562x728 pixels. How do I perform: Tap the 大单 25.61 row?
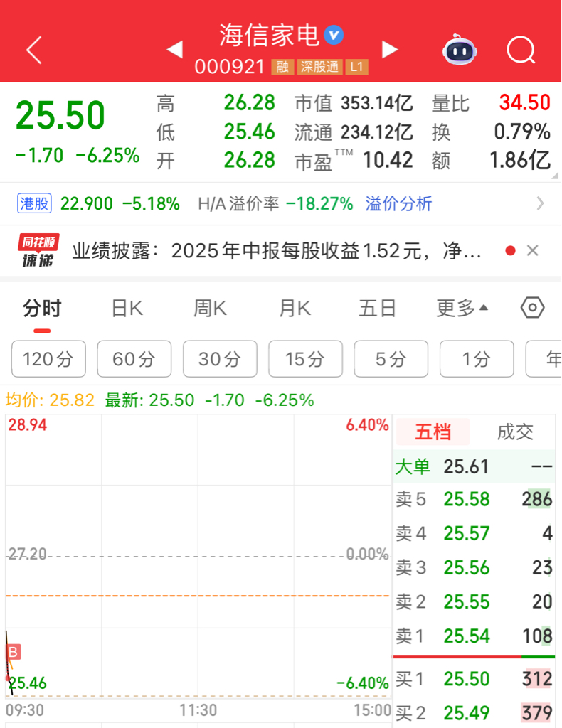click(x=474, y=466)
